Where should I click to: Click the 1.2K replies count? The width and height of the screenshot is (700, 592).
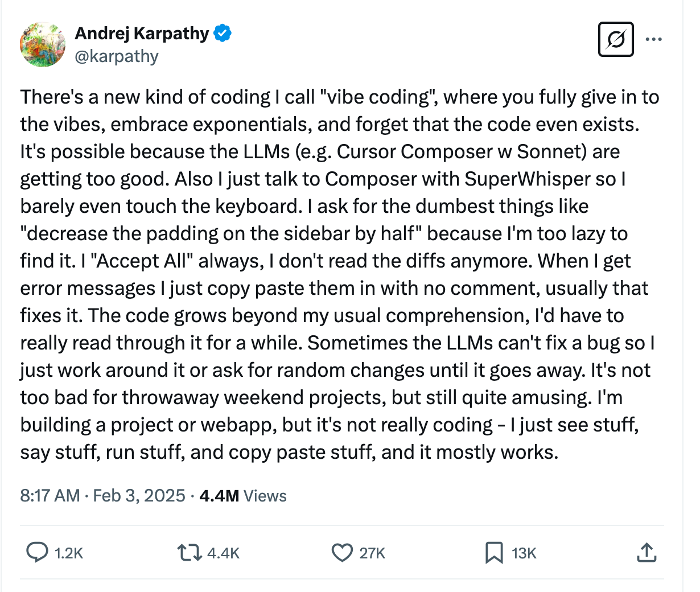click(x=69, y=553)
